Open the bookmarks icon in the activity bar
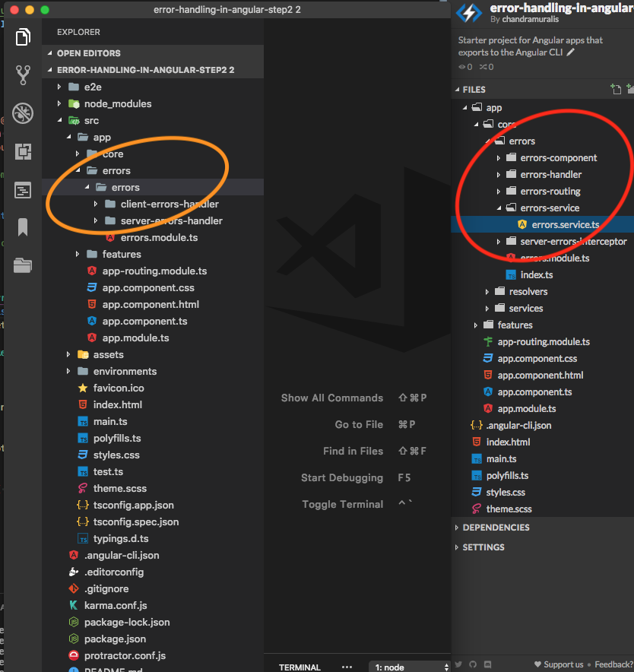Image resolution: width=634 pixels, height=672 pixels. coord(23,227)
